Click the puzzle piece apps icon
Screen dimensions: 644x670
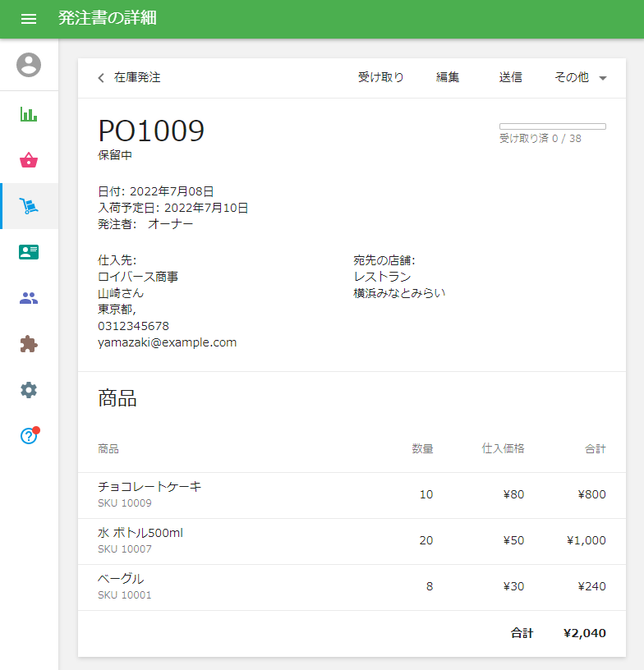(x=29, y=344)
